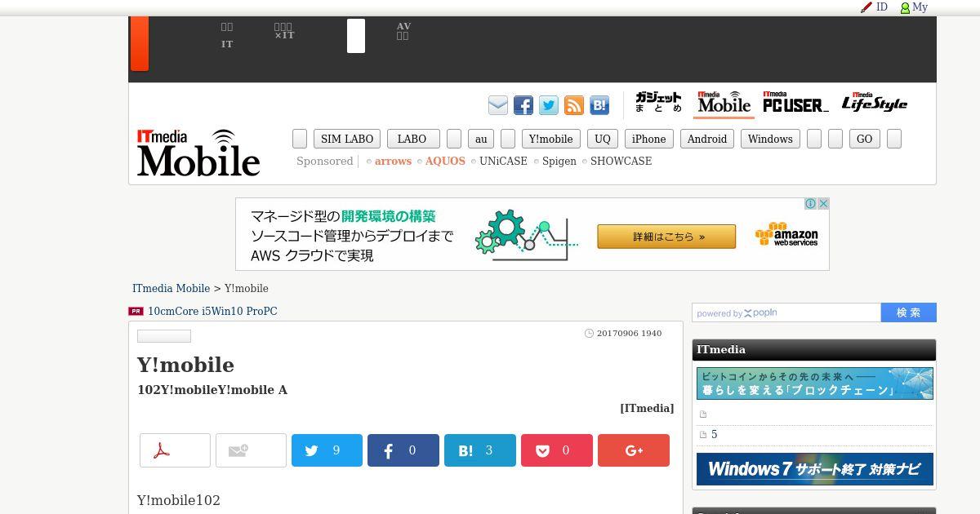
Task: Select the Y!mobile category
Action: coord(551,139)
